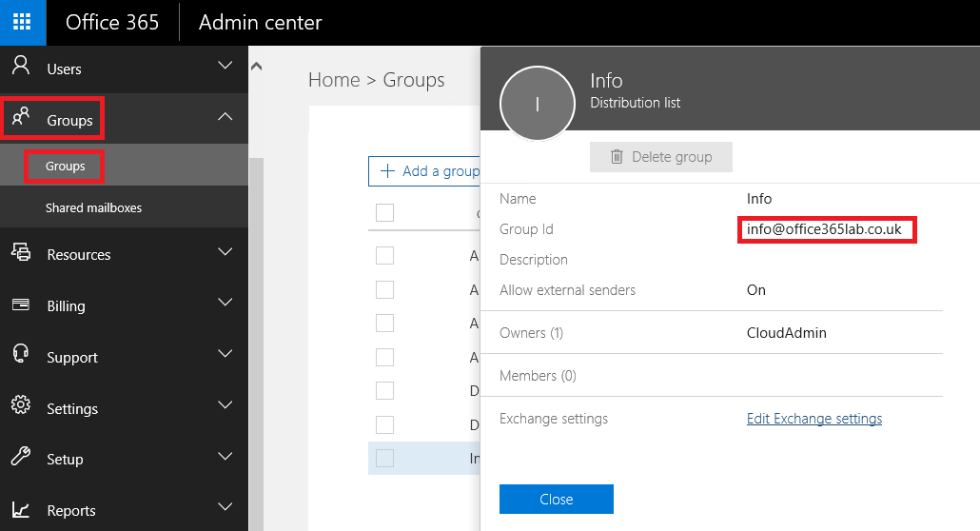Go to Home in the breadcrumb

tap(334, 80)
